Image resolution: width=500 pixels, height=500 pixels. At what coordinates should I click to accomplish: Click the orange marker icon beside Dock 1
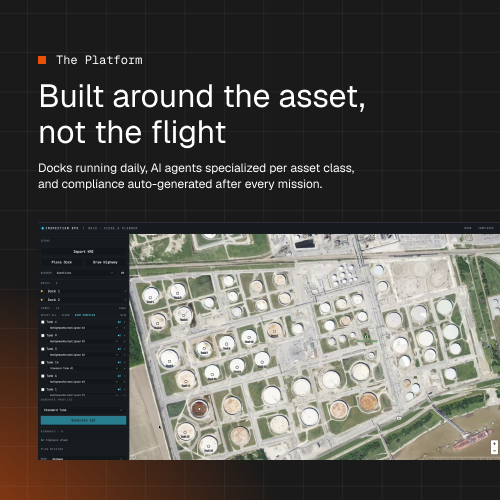[x=42, y=291]
